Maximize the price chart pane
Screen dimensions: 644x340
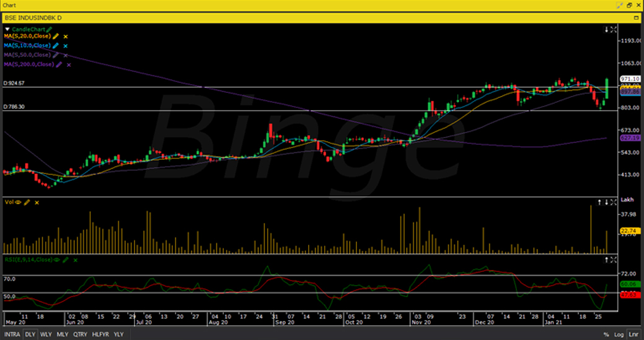pyautogui.click(x=613, y=30)
